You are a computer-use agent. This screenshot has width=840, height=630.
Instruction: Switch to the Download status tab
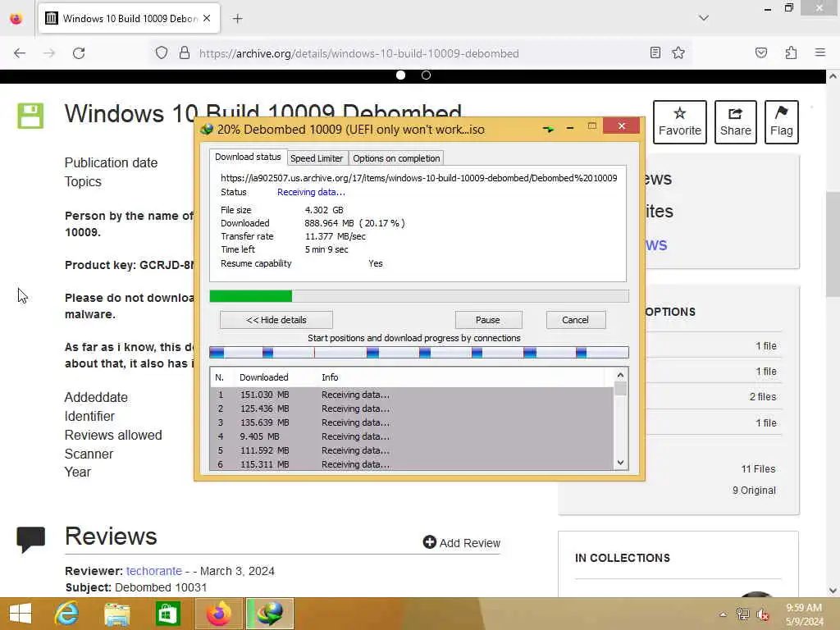pyautogui.click(x=248, y=157)
